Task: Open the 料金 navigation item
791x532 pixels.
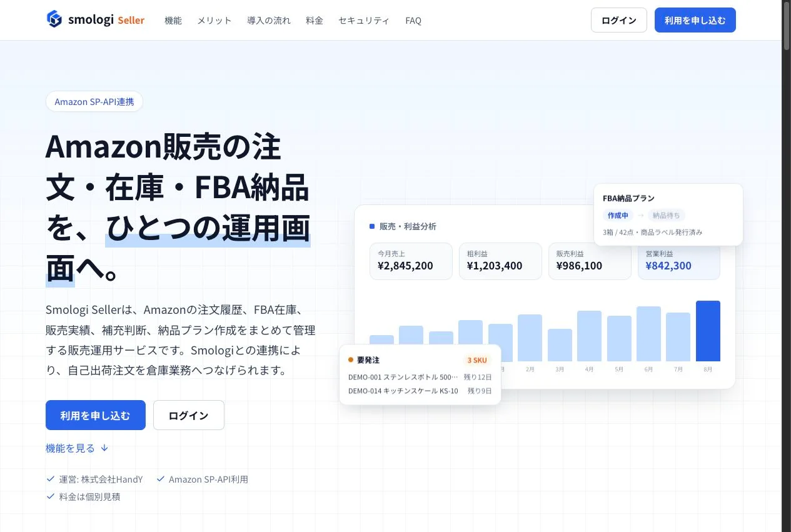Action: point(315,20)
